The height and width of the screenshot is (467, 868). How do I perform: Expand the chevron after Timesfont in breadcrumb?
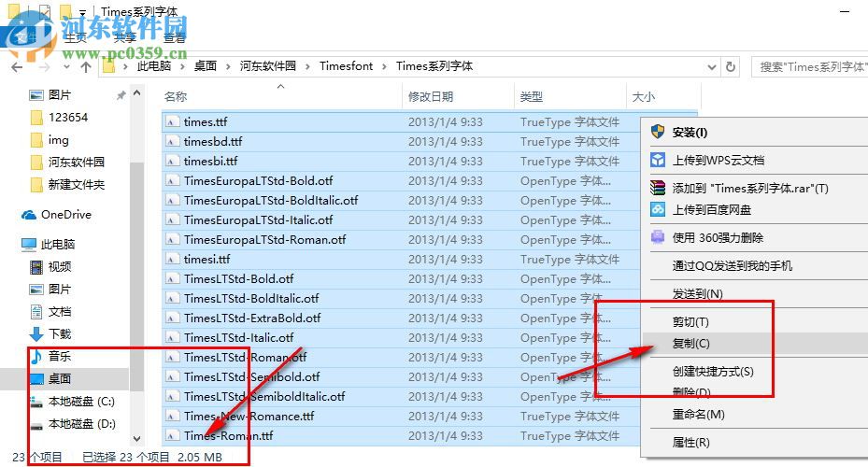pos(384,67)
